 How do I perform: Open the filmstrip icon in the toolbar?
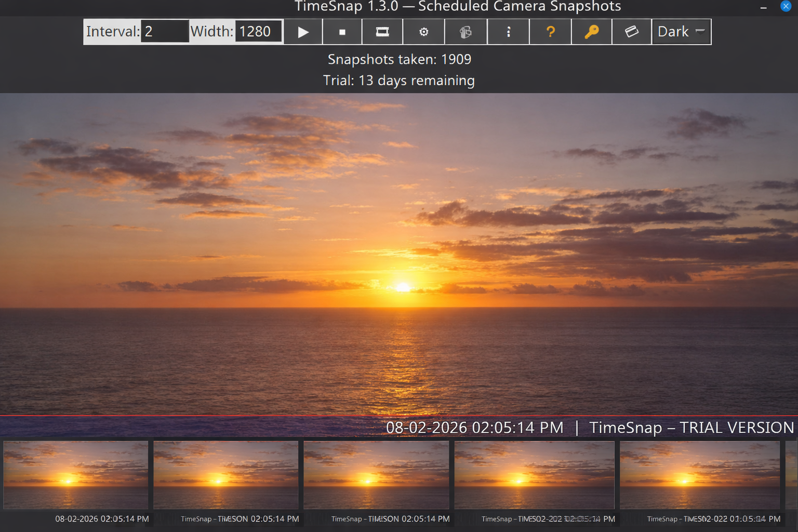(x=382, y=32)
